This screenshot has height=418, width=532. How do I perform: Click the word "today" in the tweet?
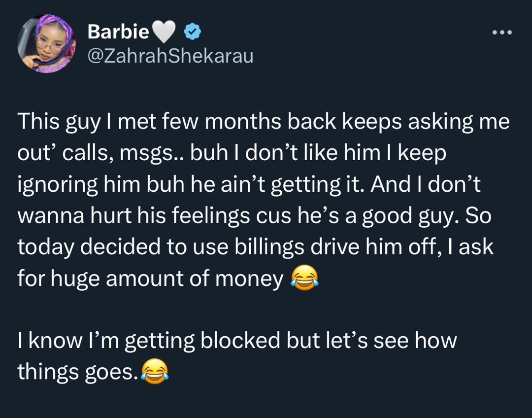(45, 247)
